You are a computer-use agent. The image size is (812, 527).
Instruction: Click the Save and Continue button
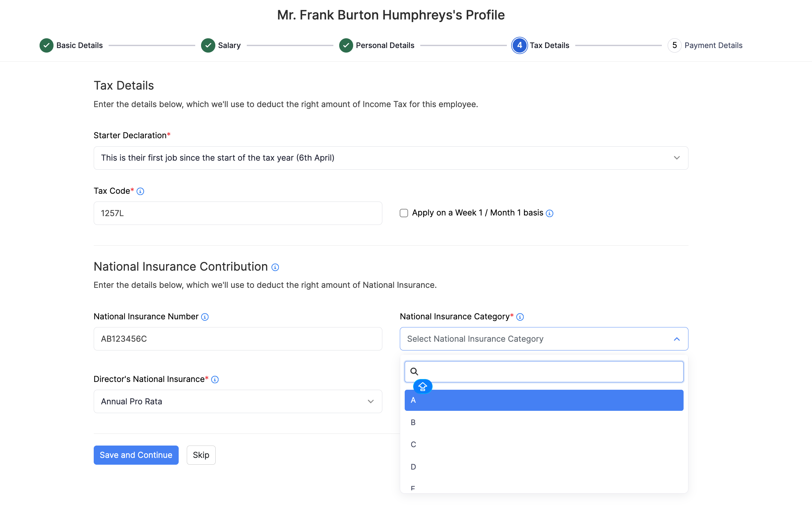(x=136, y=455)
